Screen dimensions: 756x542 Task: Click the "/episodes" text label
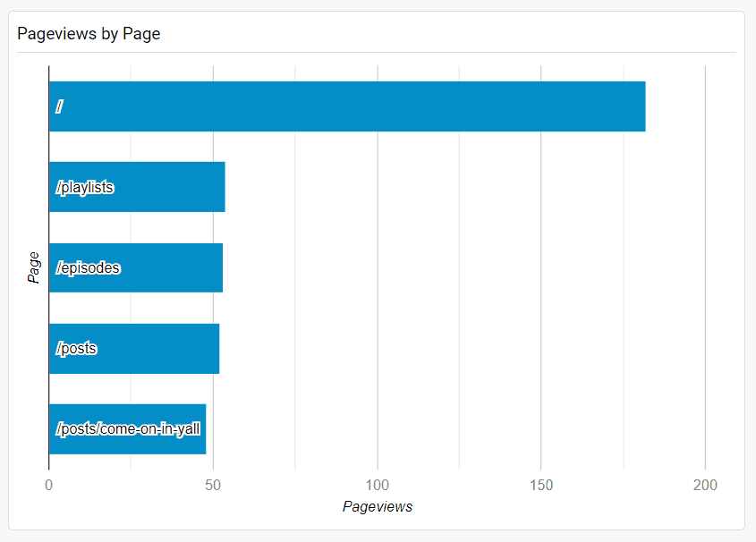pyautogui.click(x=88, y=267)
